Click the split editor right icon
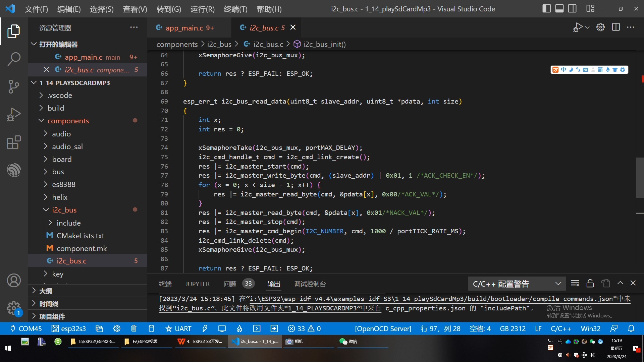The height and width of the screenshot is (362, 644). click(x=616, y=27)
